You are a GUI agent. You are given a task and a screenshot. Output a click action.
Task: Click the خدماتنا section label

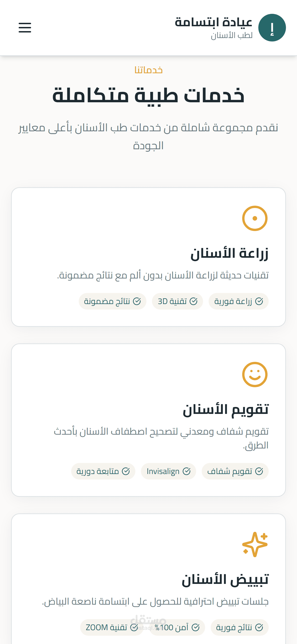click(148, 70)
